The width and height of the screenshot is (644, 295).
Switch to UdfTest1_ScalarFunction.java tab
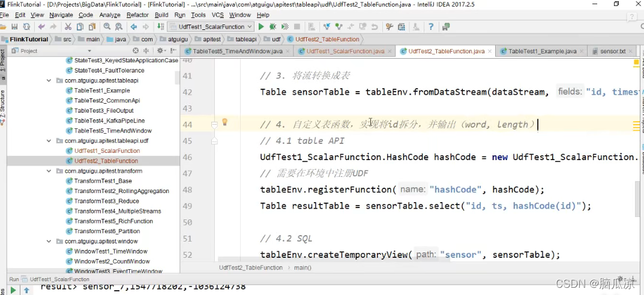click(345, 52)
